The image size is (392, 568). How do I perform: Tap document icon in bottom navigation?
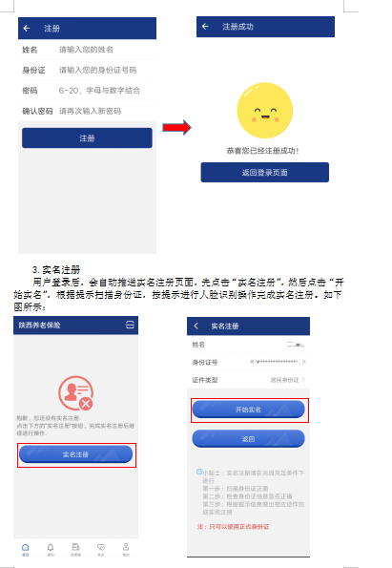[x=75, y=549]
